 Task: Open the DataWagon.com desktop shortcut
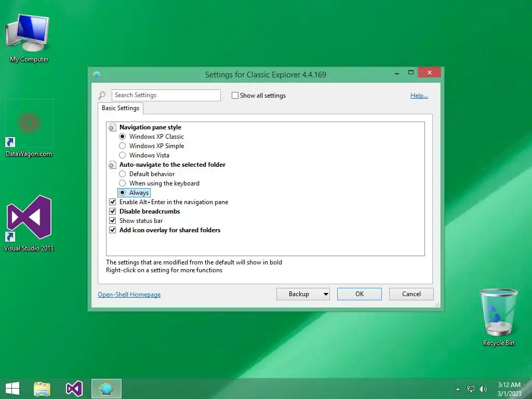click(29, 128)
